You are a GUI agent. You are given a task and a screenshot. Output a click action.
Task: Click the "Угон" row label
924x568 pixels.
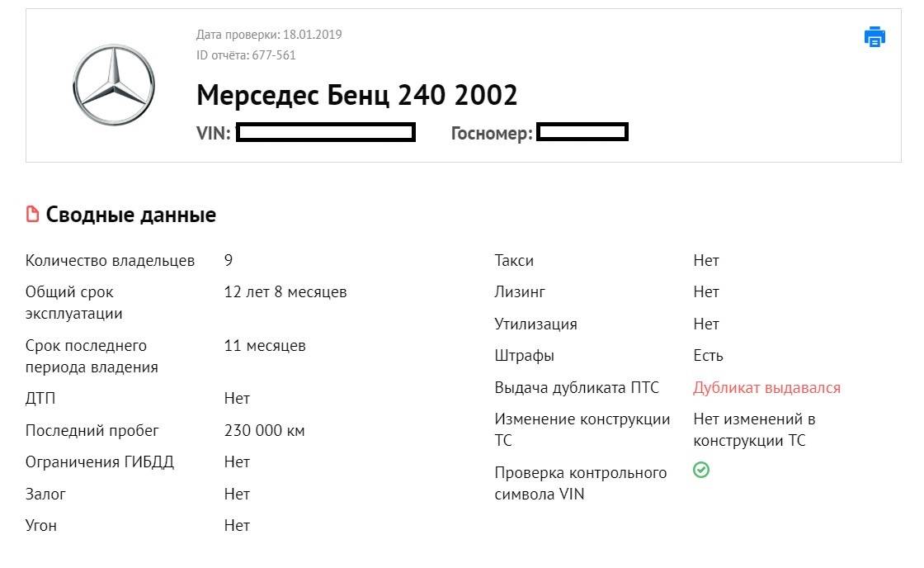[x=41, y=525]
